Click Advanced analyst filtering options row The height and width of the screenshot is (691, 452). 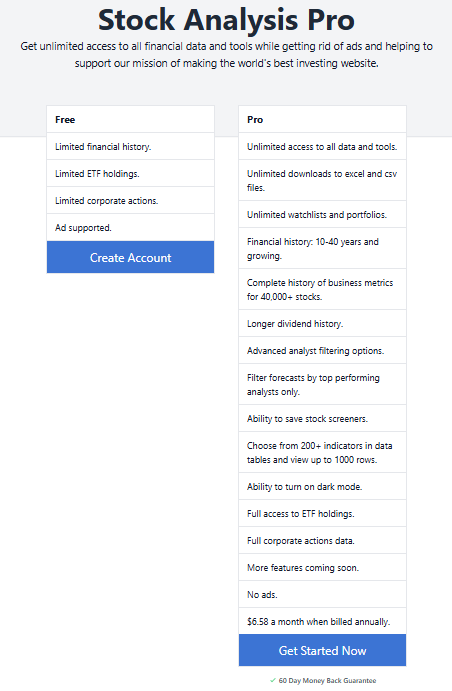point(322,350)
